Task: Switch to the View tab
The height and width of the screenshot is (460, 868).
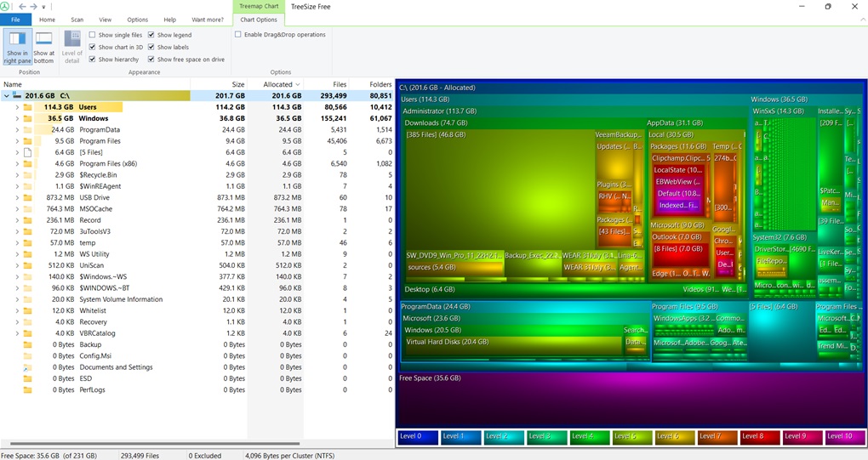Action: click(x=106, y=20)
